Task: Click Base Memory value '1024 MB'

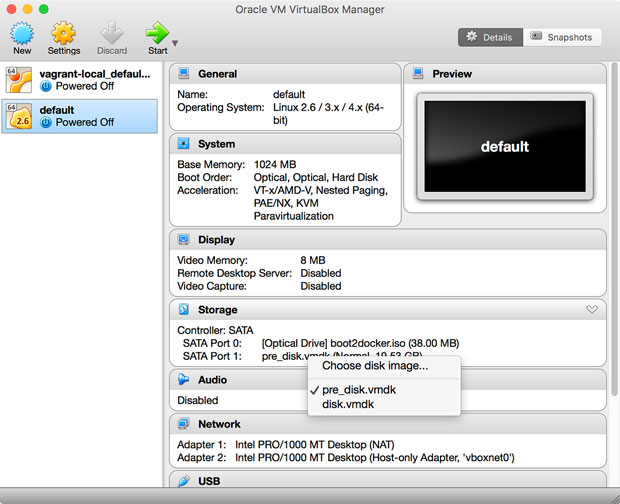Action: coord(275,164)
